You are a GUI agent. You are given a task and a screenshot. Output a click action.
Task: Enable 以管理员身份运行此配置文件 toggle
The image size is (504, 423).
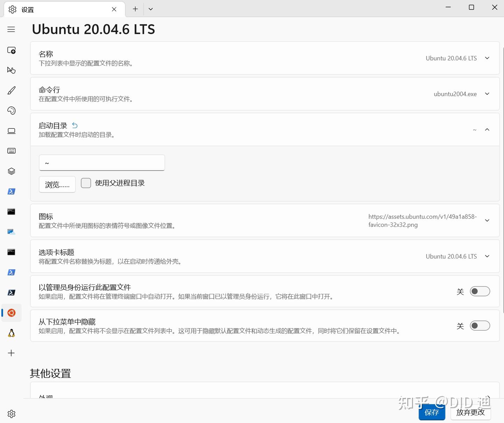coord(480,291)
